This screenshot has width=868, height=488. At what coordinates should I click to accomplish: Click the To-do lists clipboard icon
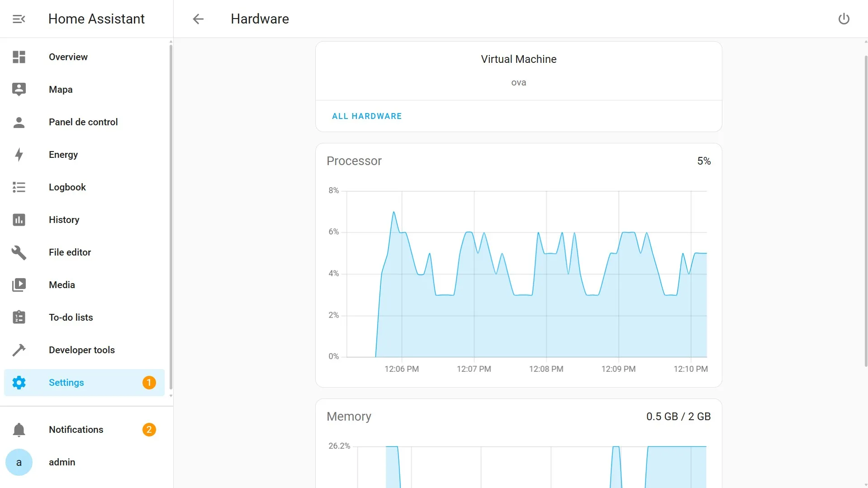coord(19,317)
